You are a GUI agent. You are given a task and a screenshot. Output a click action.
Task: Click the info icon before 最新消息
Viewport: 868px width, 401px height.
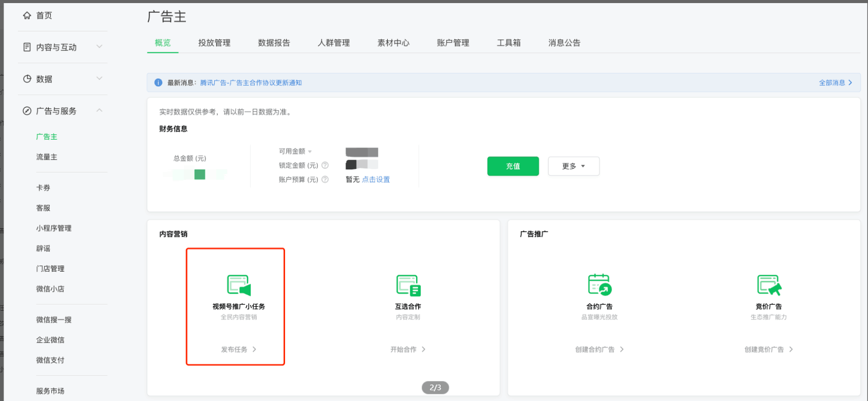coord(158,83)
